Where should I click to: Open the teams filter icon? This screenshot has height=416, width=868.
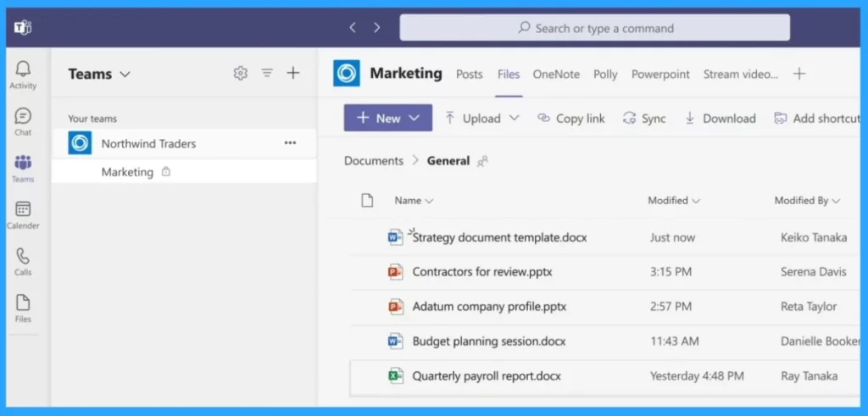coord(267,73)
